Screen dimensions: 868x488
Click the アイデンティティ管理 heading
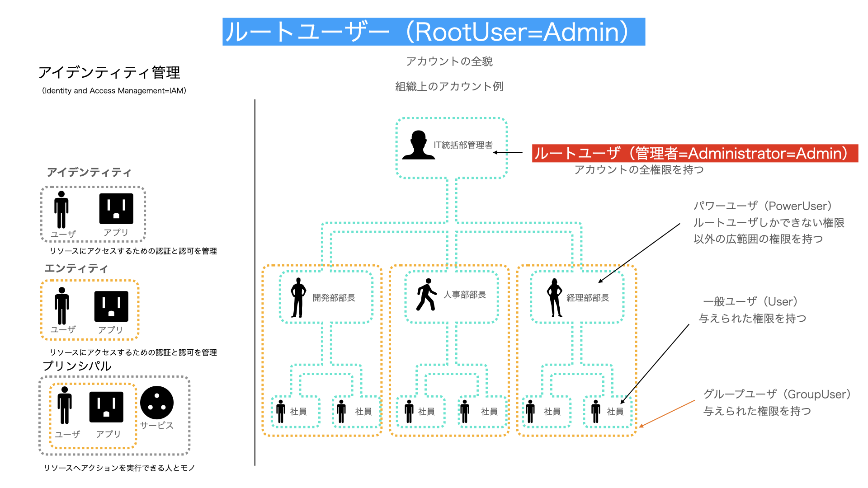pyautogui.click(x=109, y=72)
